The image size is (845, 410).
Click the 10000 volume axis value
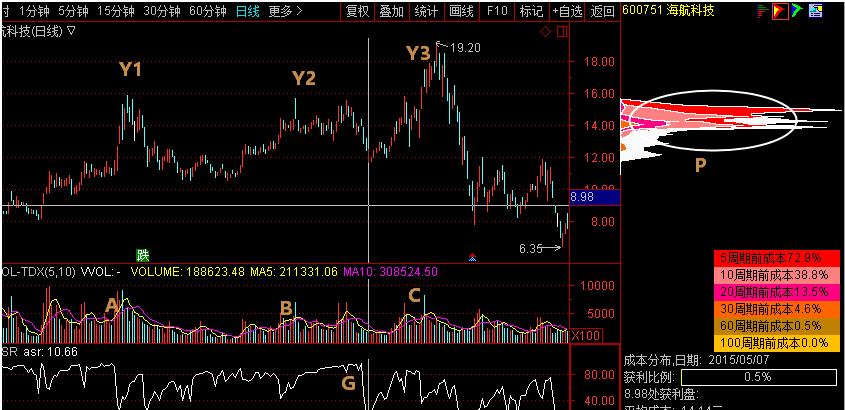coord(598,286)
